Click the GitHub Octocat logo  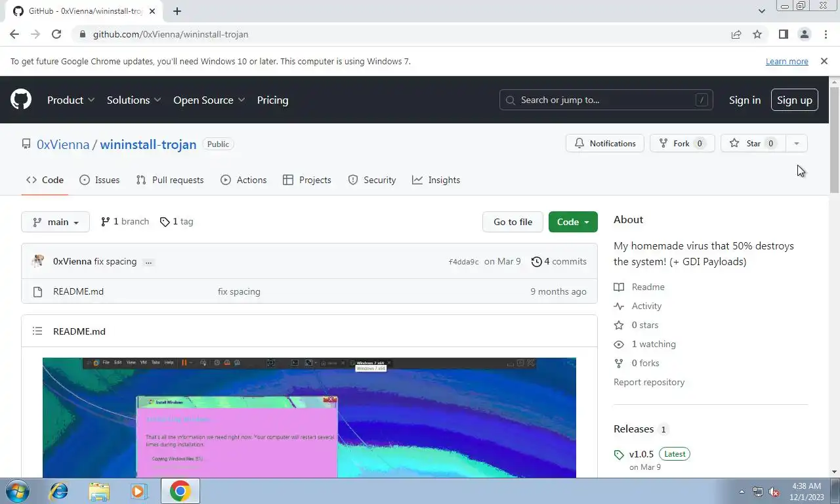21,100
